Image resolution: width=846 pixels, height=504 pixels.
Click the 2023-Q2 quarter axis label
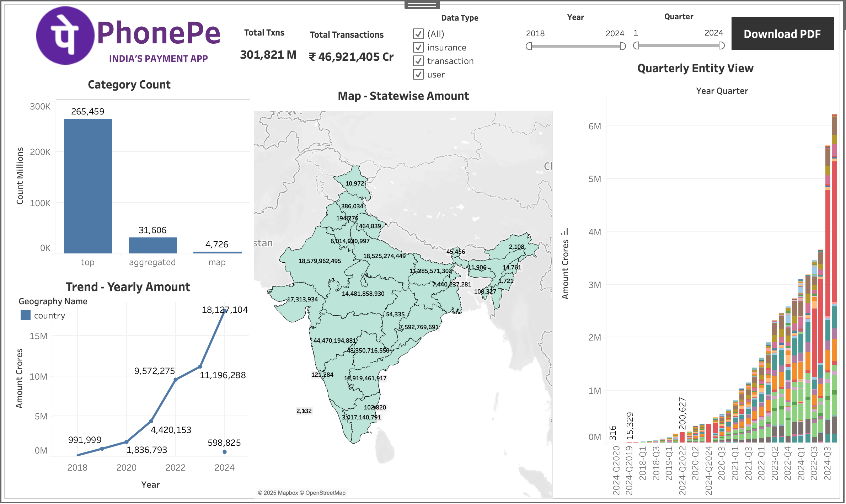tap(775, 463)
